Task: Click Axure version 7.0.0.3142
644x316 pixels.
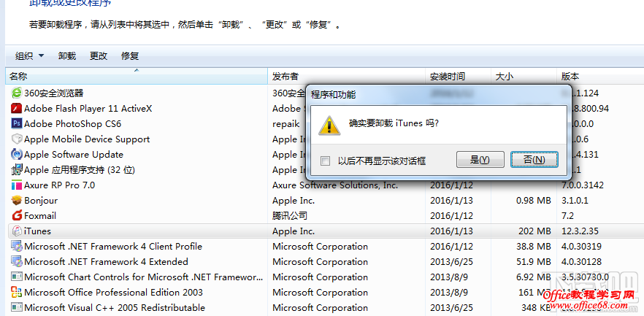Action: pos(583,185)
